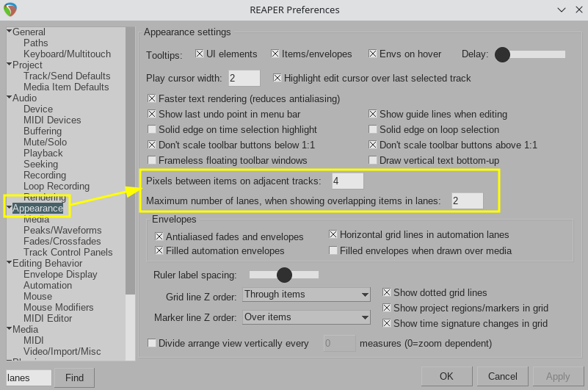Click the Play cursor width field
This screenshot has height=390, width=588.
[244, 78]
